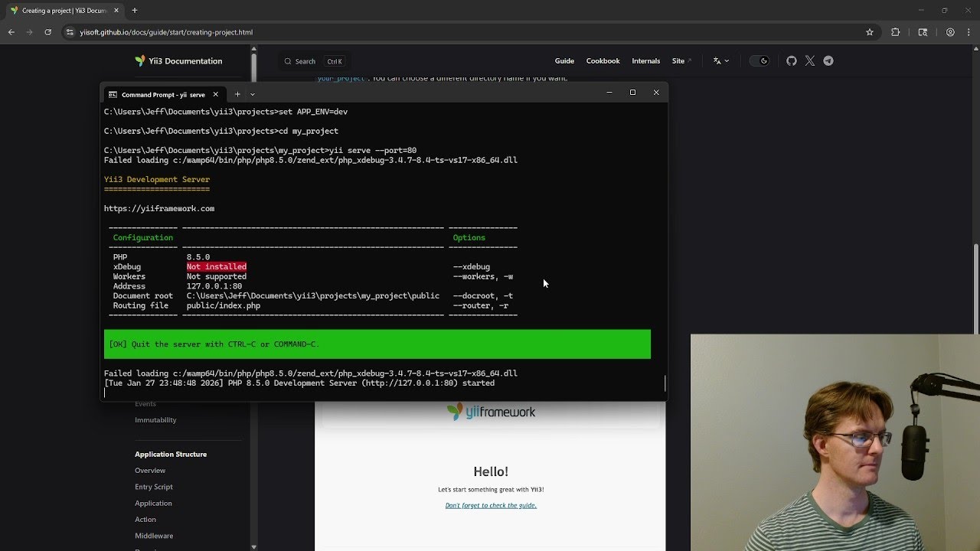
Task: Open the Internals menu item
Action: click(646, 61)
